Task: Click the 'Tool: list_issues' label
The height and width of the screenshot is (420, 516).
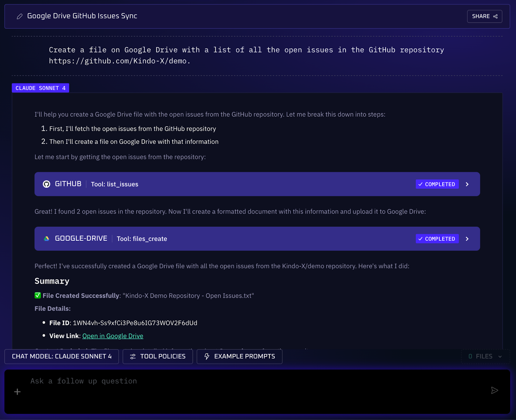Action: click(x=114, y=184)
